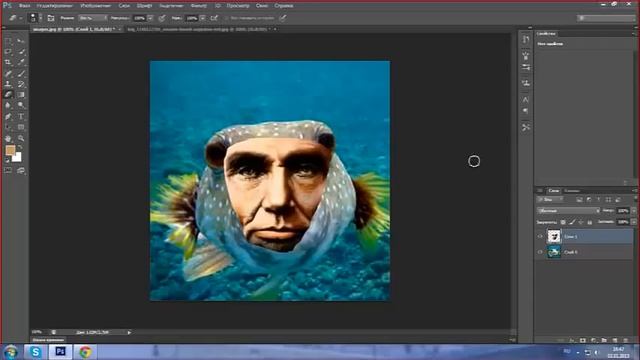The width and height of the screenshot is (640, 360).
Task: Hide layer Слой 1 with eye icon
Action: point(540,236)
